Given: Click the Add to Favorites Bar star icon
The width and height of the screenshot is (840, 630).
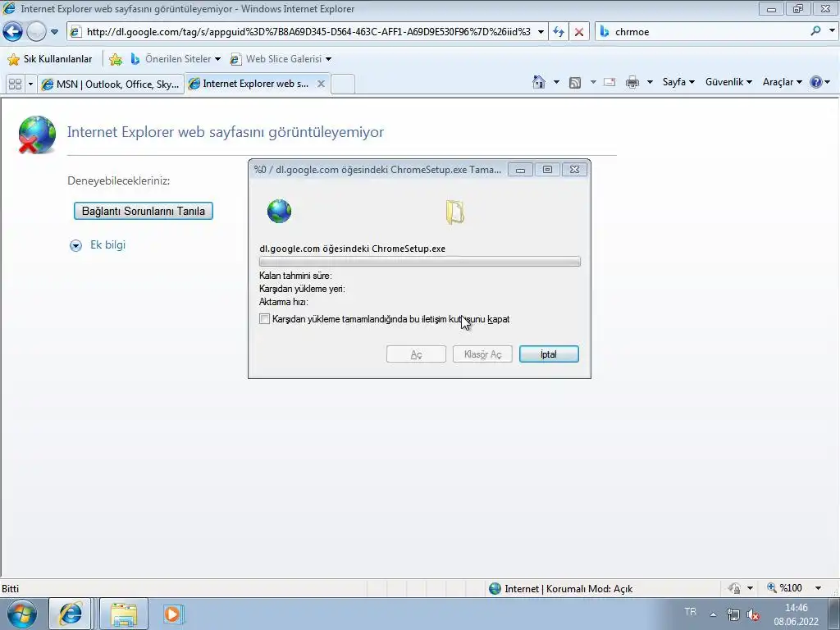Looking at the screenshot, I should (115, 59).
